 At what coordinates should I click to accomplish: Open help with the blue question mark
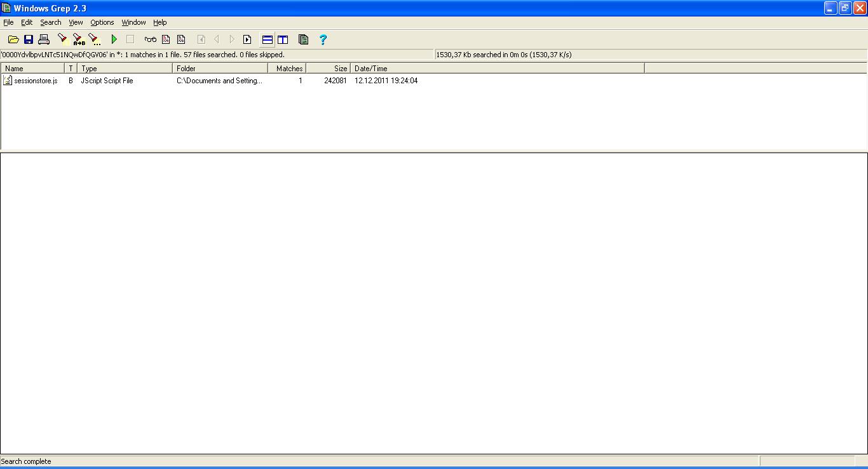point(323,39)
